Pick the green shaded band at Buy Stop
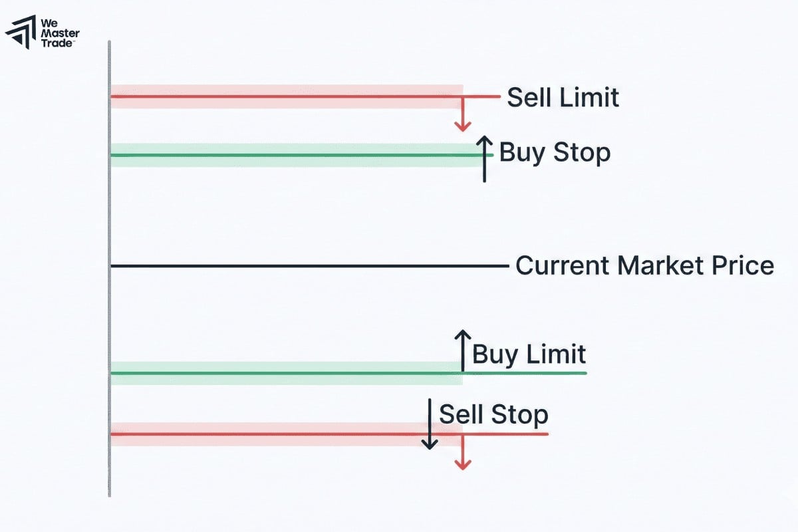The image size is (798, 532). 286,148
